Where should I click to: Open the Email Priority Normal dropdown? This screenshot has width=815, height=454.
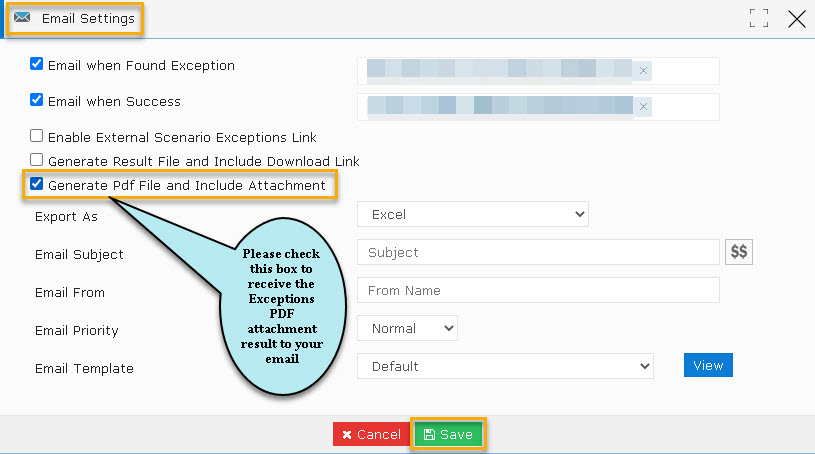pyautogui.click(x=407, y=328)
